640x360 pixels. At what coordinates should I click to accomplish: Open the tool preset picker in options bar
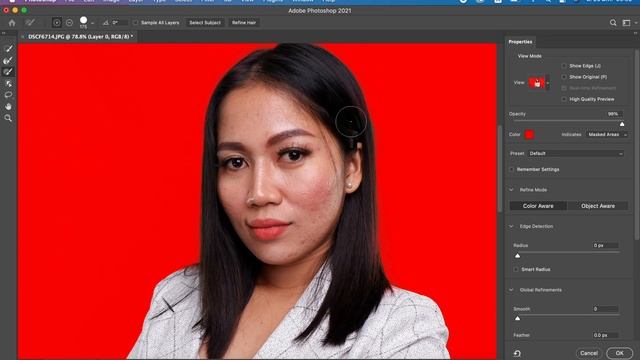click(x=30, y=23)
